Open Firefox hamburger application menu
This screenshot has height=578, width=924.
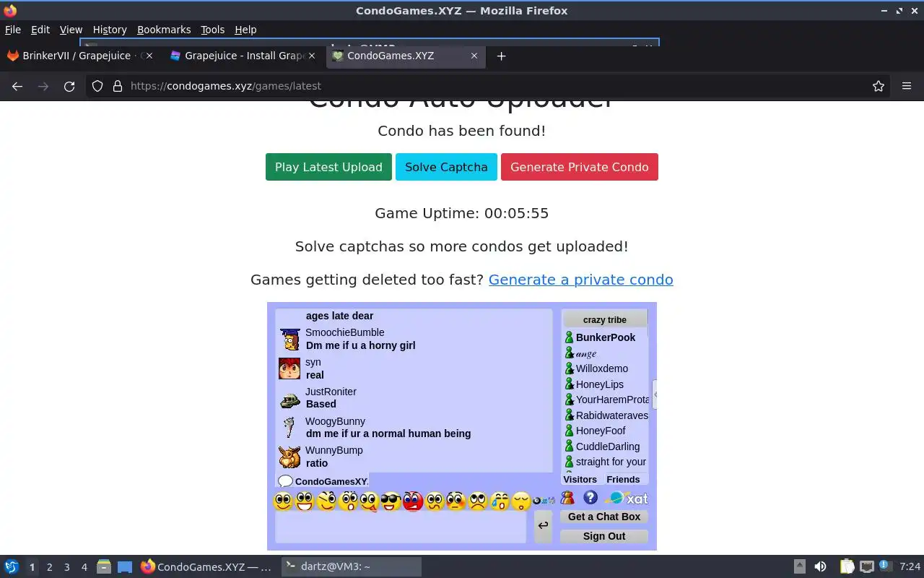(x=907, y=86)
